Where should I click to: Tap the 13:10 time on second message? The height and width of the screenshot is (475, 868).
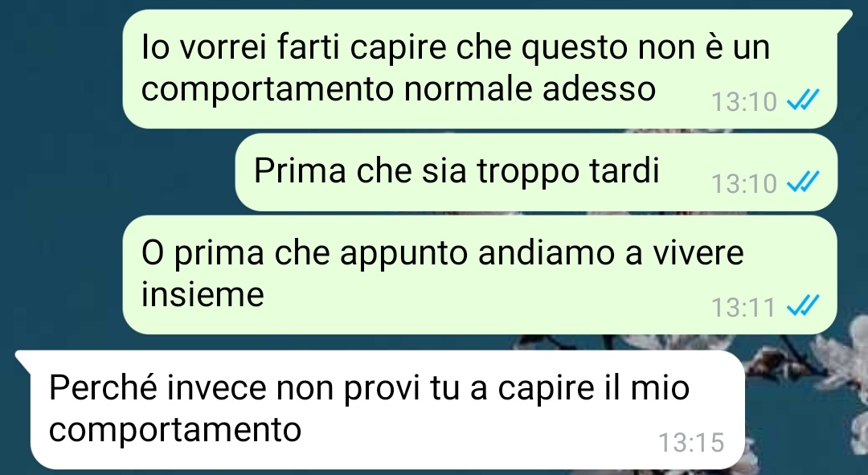click(x=744, y=183)
